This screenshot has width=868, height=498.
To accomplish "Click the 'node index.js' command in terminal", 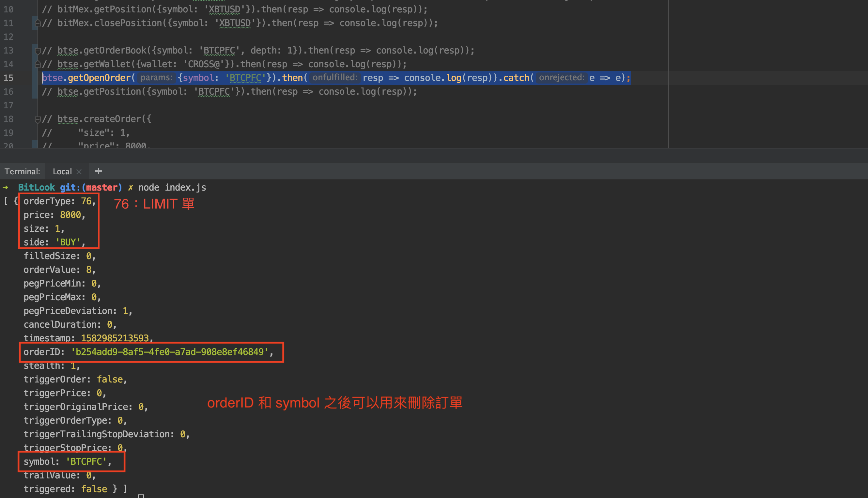I will [x=172, y=187].
